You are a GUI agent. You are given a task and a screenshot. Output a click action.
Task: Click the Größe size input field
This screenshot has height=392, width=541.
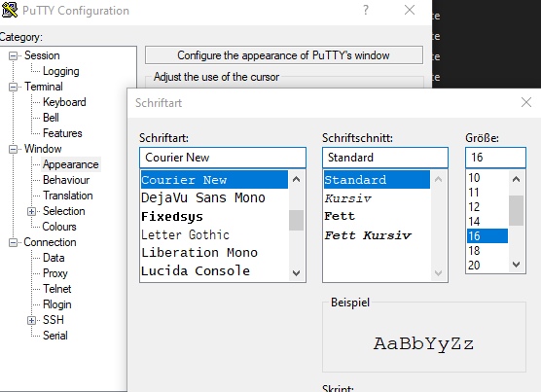coord(495,158)
